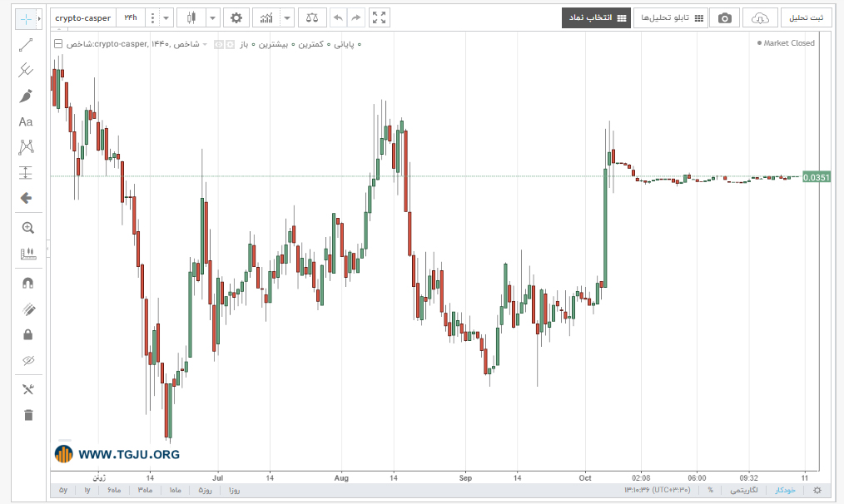Image resolution: width=844 pixels, height=504 pixels.
Task: Select the ۳ماه time range
Action: [145, 490]
